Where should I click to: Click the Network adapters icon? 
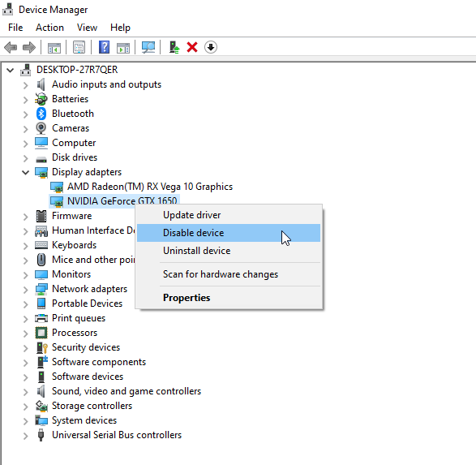(41, 289)
